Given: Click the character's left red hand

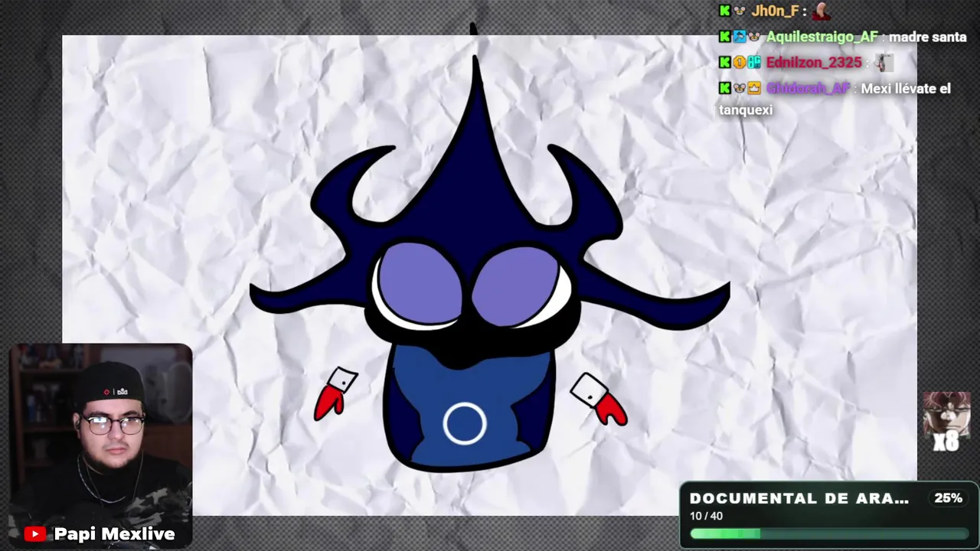Looking at the screenshot, I should [328, 403].
